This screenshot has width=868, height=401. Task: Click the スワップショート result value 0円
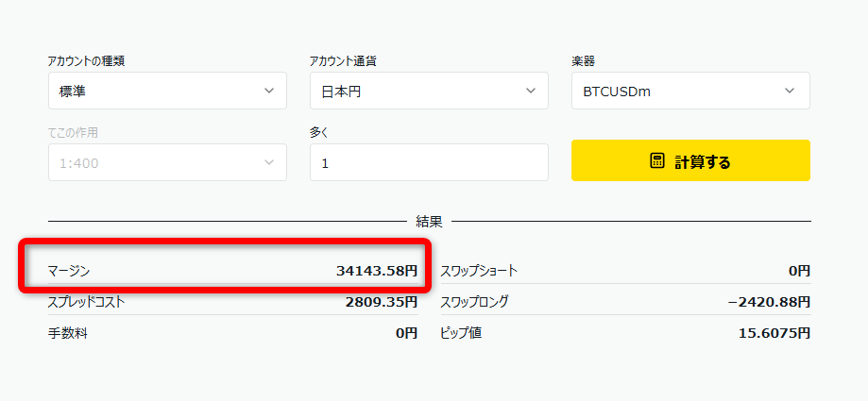(799, 271)
